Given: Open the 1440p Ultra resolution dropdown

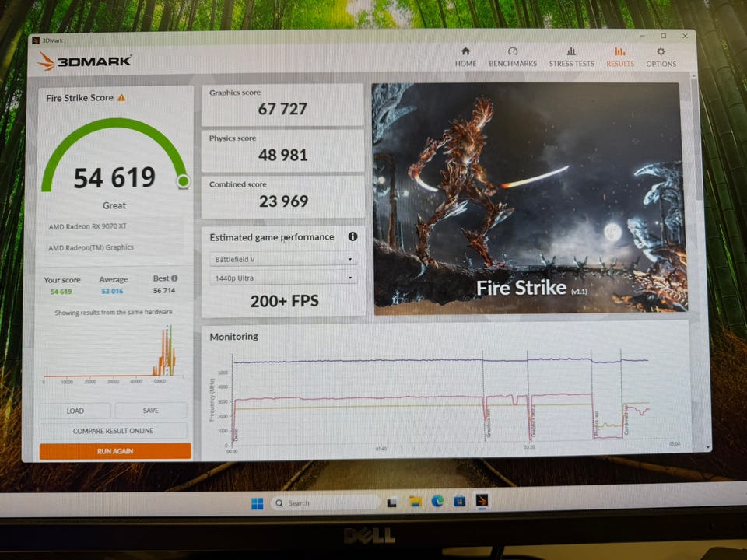Looking at the screenshot, I should pyautogui.click(x=283, y=278).
